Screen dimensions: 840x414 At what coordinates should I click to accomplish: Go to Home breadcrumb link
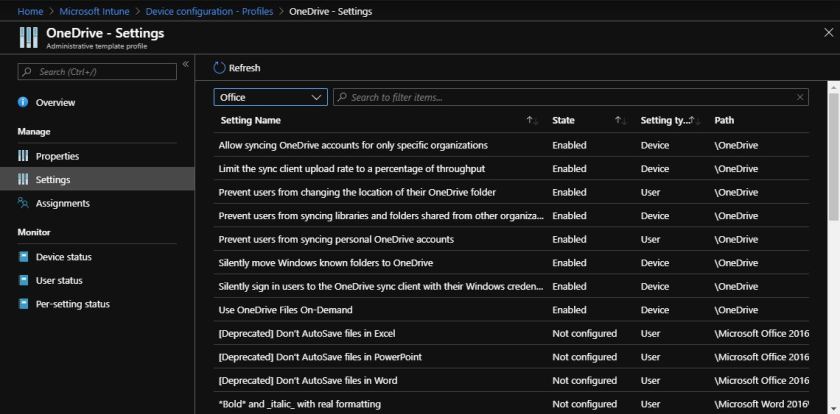pos(30,11)
